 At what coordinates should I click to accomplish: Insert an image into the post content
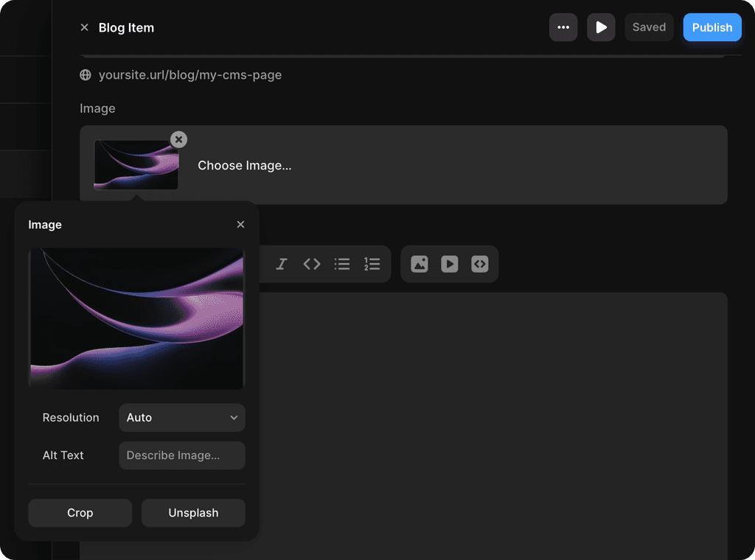[420, 264]
